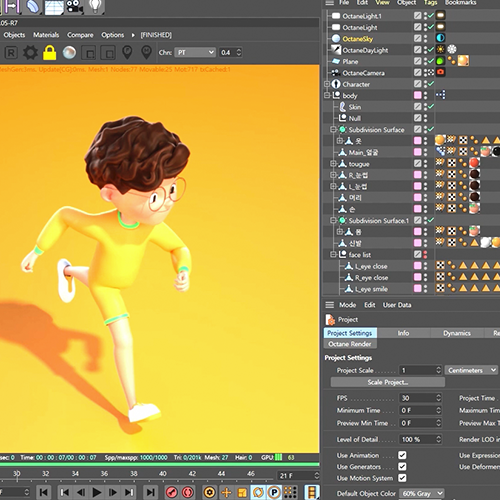500x500 pixels.
Task: Open Octane render settings gear icon
Action: [30, 53]
